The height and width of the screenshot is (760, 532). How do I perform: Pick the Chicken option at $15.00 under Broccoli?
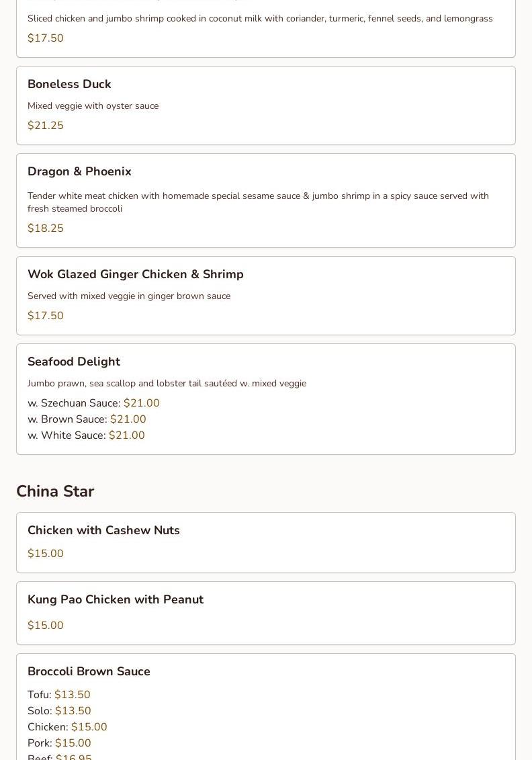[67, 726]
